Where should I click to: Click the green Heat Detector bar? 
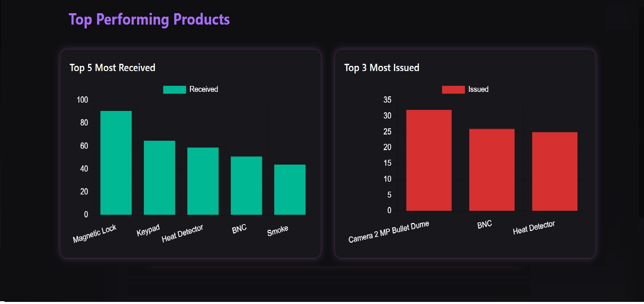pos(203,181)
